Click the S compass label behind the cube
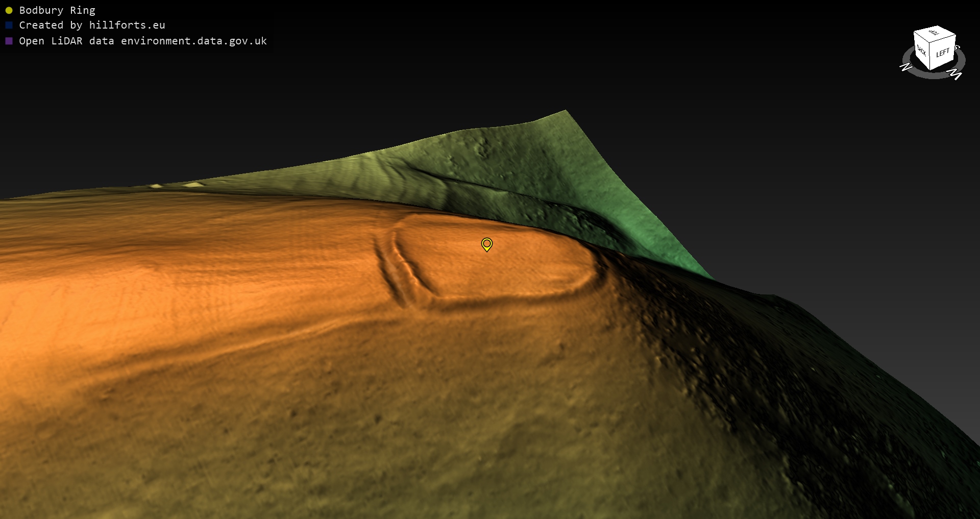 pyautogui.click(x=957, y=47)
